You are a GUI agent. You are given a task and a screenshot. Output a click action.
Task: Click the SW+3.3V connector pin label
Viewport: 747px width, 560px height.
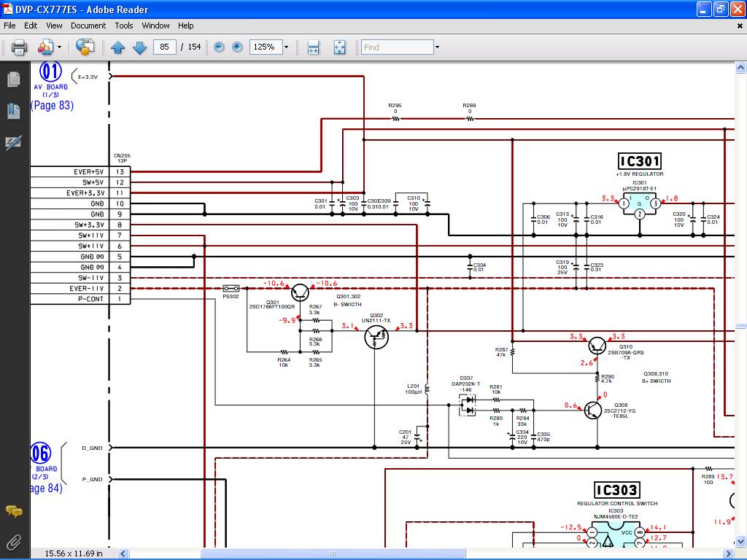(88, 225)
